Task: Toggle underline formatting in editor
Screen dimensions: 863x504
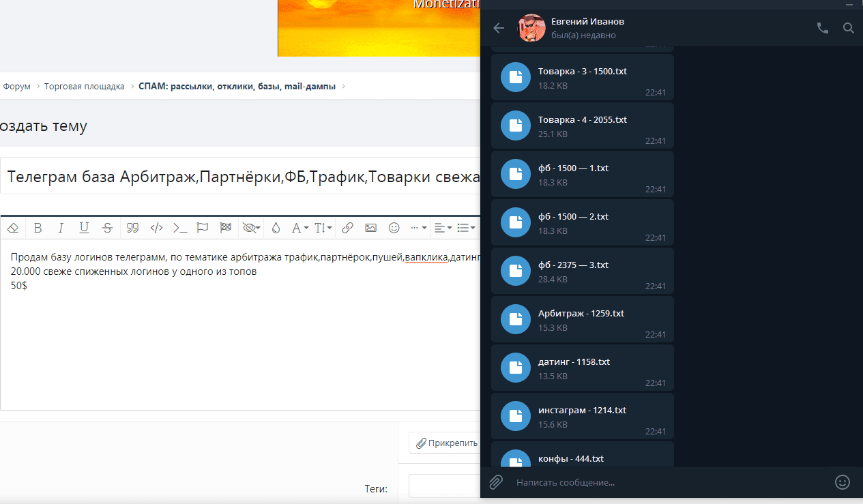Action: pyautogui.click(x=84, y=228)
